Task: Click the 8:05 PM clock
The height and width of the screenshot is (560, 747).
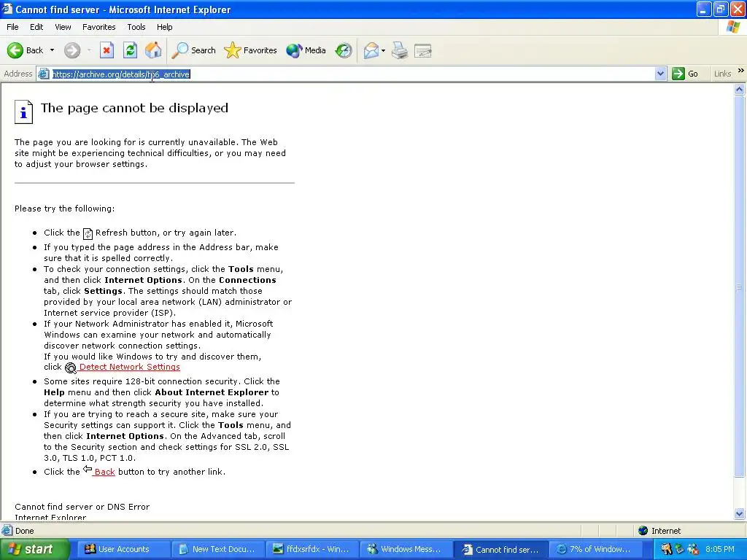Action: tap(719, 549)
